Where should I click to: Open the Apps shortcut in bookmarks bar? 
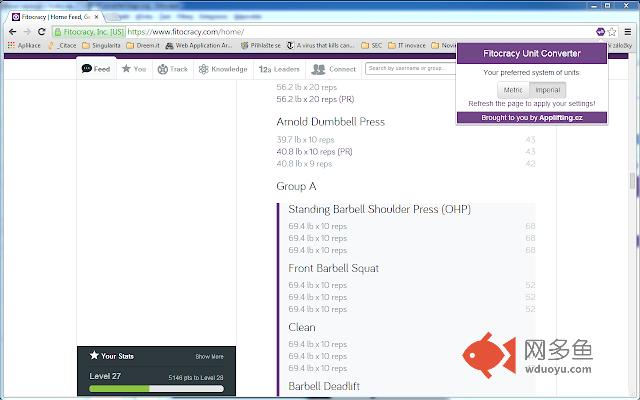(24, 45)
